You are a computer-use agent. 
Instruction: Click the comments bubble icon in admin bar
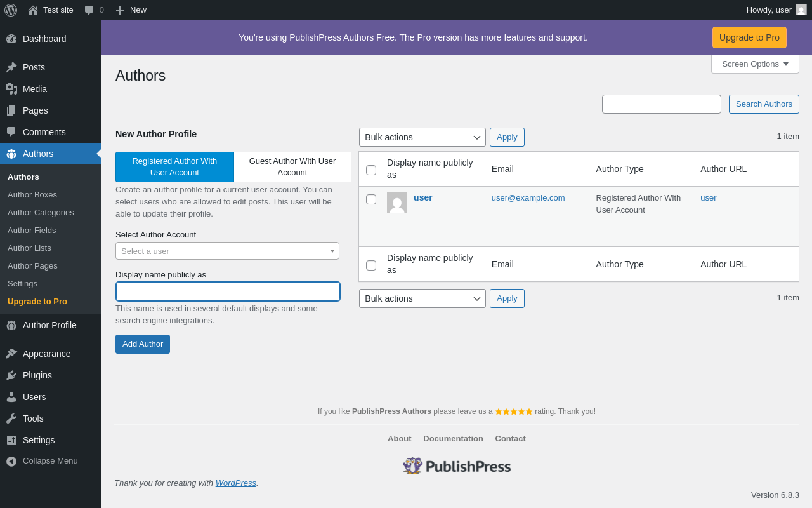(89, 10)
